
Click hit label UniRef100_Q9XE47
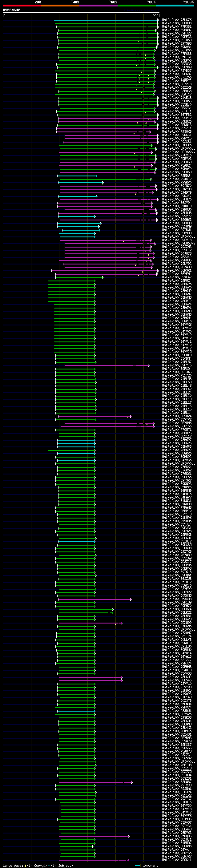177,277
